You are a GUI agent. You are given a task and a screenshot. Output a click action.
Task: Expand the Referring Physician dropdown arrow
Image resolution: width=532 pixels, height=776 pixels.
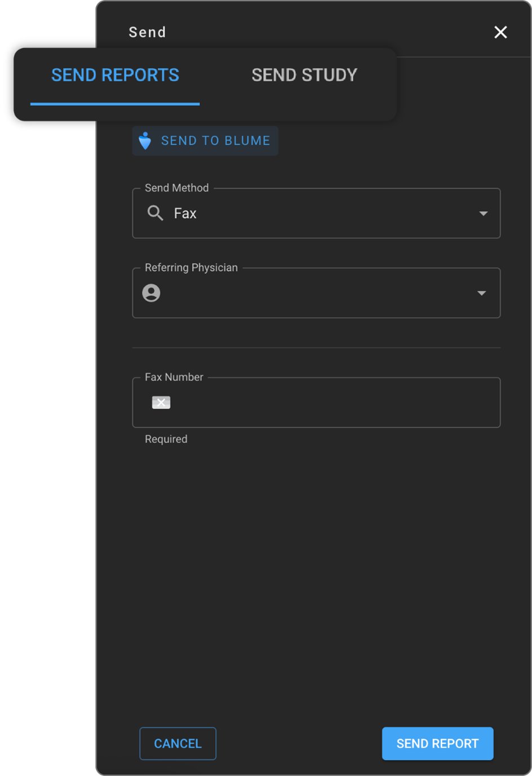click(x=481, y=293)
